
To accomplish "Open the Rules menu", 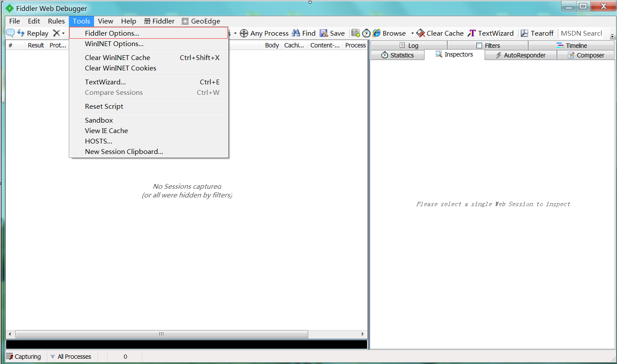I will pos(56,21).
